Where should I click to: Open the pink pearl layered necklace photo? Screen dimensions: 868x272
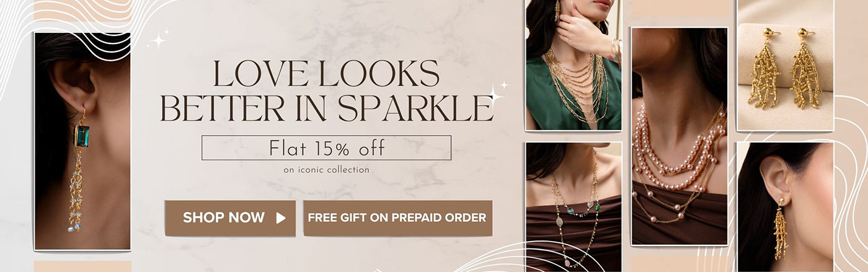click(x=679, y=136)
